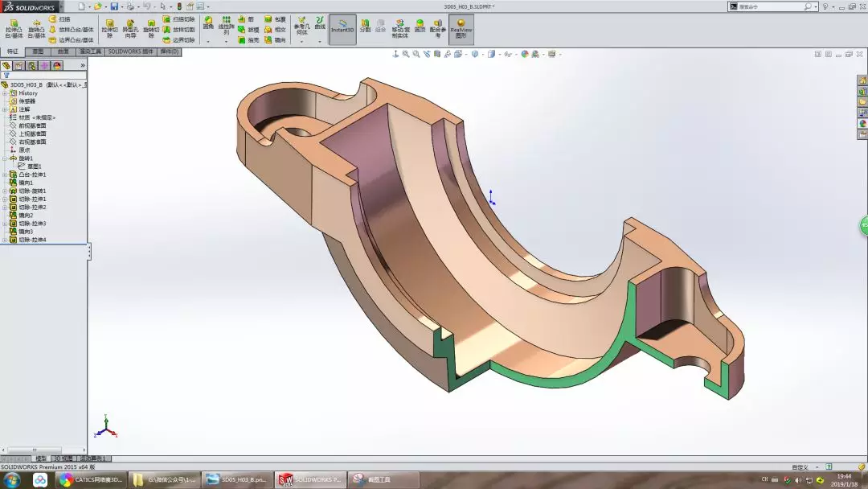The width and height of the screenshot is (868, 489).
Task: Select the Draft (拔模) tool
Action: point(248,30)
